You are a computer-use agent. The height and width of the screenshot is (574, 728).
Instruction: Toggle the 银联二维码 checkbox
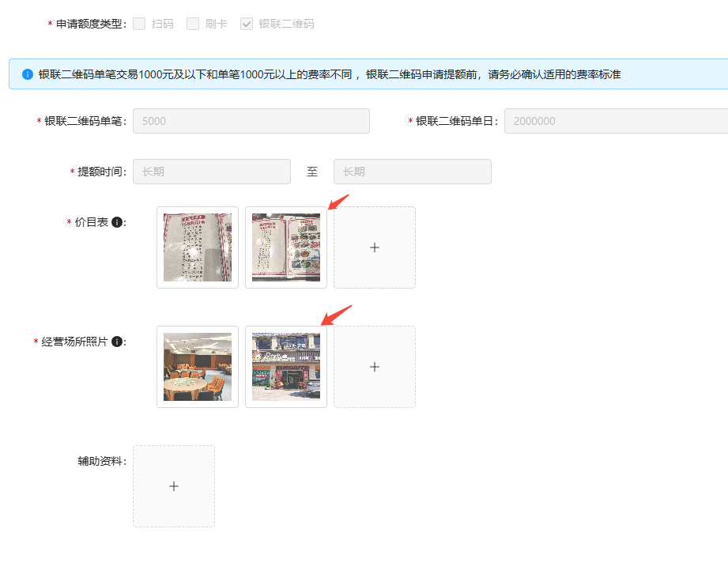(247, 24)
